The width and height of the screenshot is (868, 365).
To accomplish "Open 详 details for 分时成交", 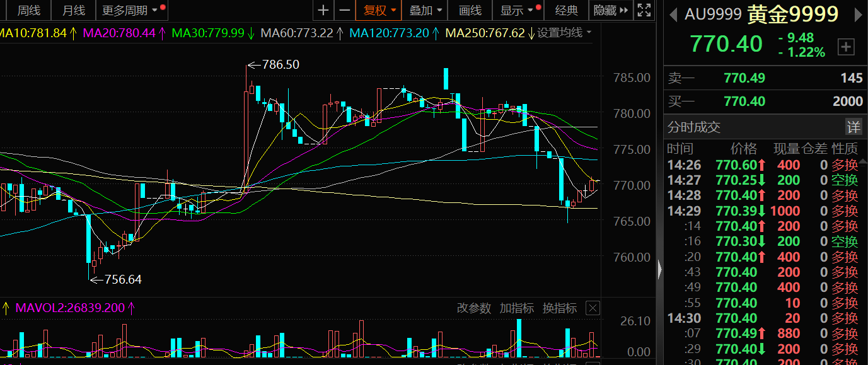I will 853,127.
